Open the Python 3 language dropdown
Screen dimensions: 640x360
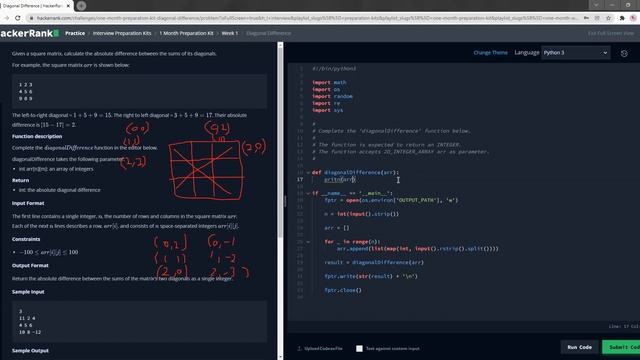coord(576,53)
